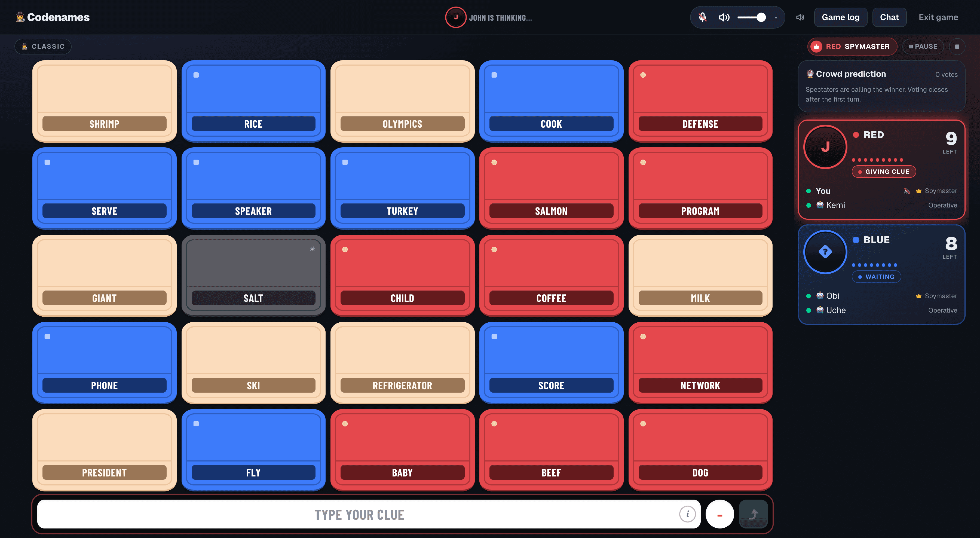Open the clue number selector
Screen dimensions: 980x538
(x=719, y=514)
